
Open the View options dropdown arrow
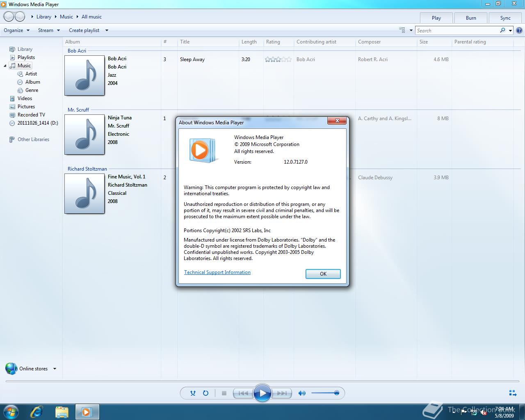(x=411, y=30)
